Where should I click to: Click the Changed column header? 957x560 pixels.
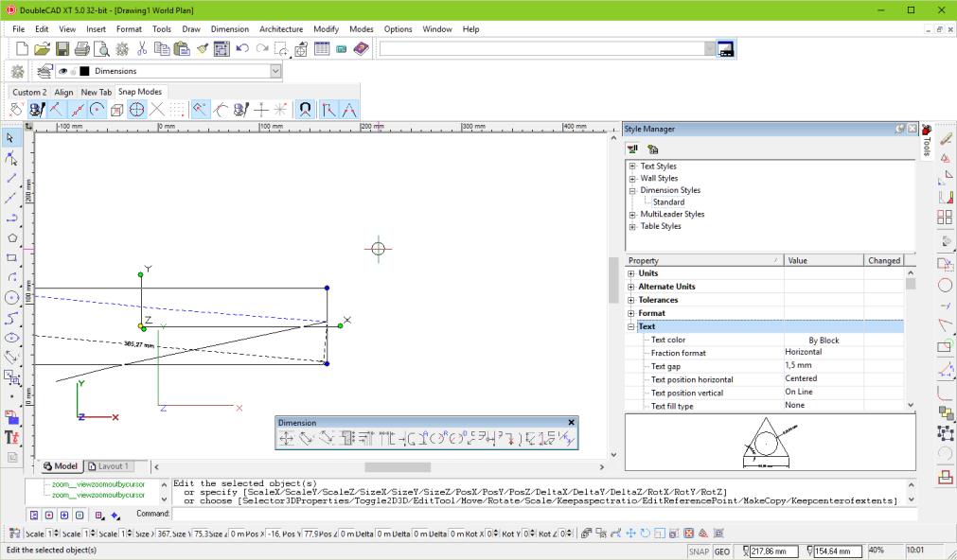click(x=884, y=260)
